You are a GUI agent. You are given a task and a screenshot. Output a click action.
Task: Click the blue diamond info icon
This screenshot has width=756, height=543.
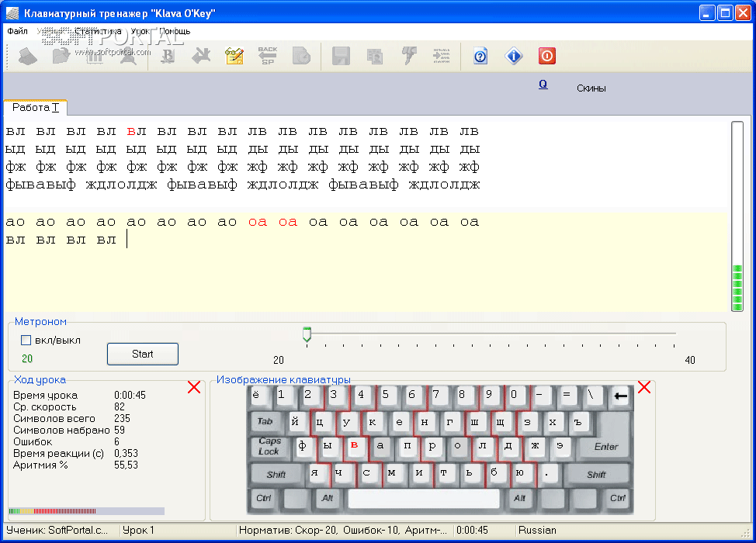pos(514,57)
